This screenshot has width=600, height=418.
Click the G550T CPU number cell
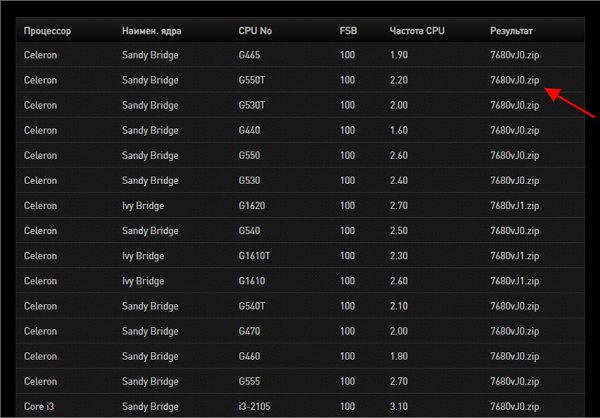[x=251, y=80]
